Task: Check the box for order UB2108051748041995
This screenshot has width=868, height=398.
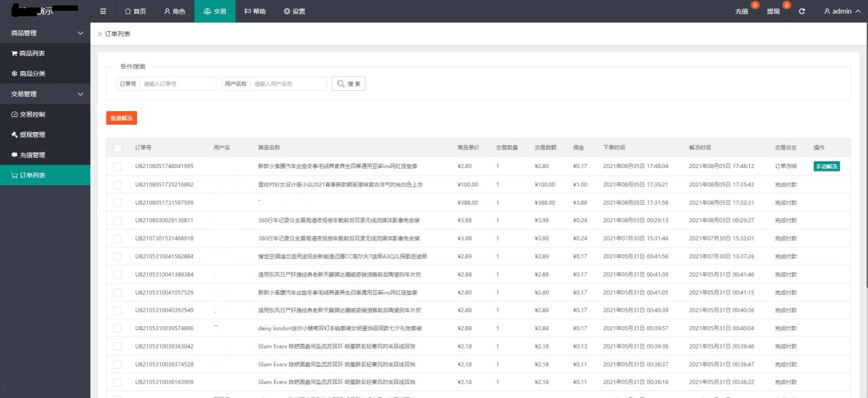Action: coord(117,166)
